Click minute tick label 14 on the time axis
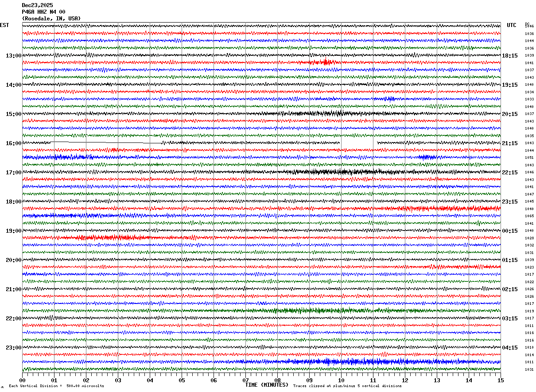The height and width of the screenshot is (392, 536). tap(469, 380)
